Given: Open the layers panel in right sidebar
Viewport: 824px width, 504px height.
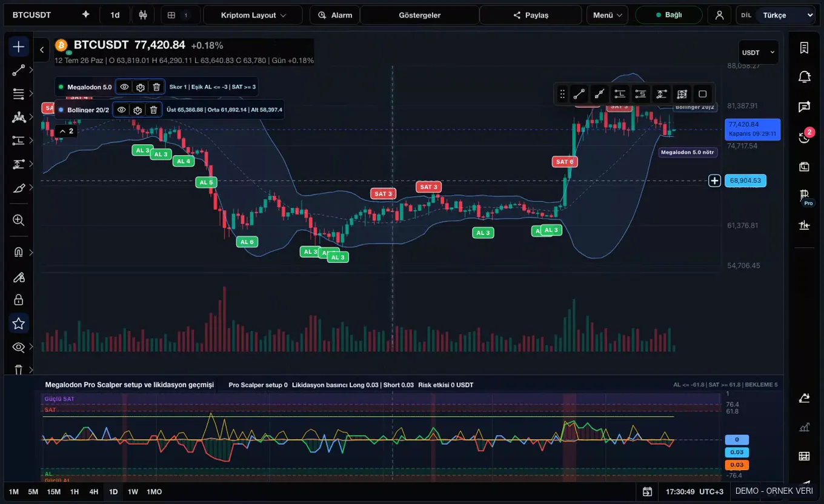Looking at the screenshot, I should [x=805, y=167].
